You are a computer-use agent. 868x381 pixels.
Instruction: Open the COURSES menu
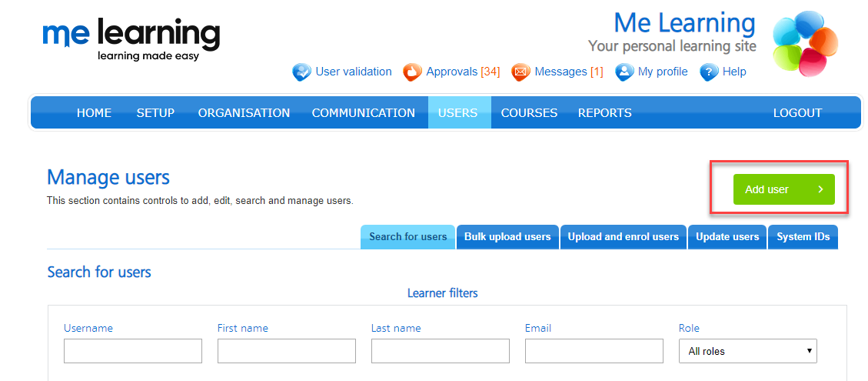(x=529, y=112)
